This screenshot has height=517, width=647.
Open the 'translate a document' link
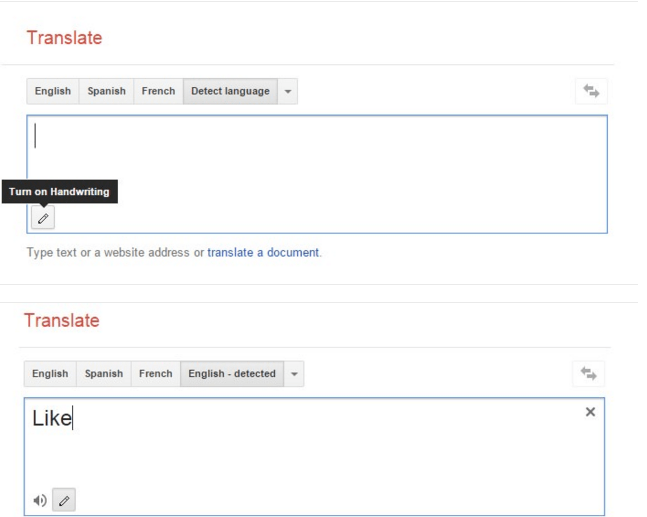[263, 253]
